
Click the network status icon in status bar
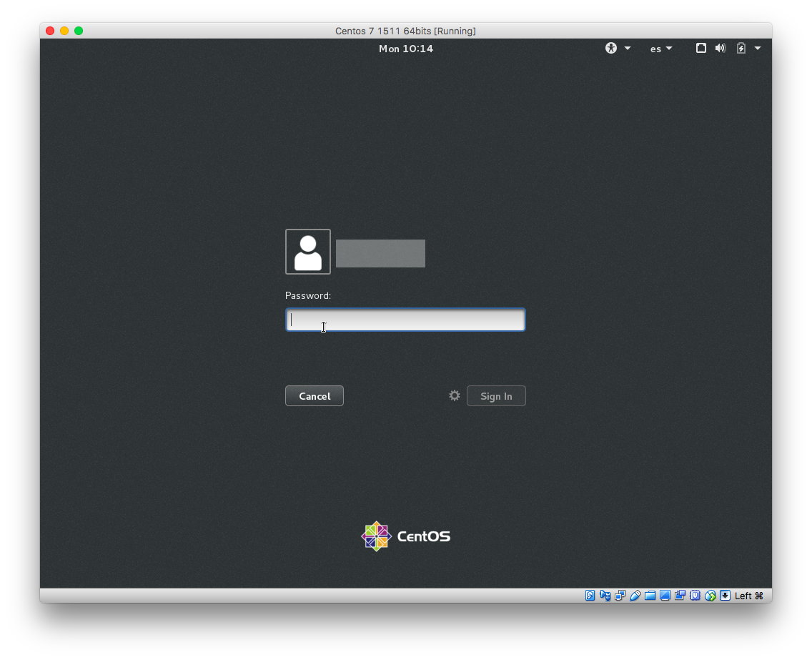pyautogui.click(x=620, y=595)
